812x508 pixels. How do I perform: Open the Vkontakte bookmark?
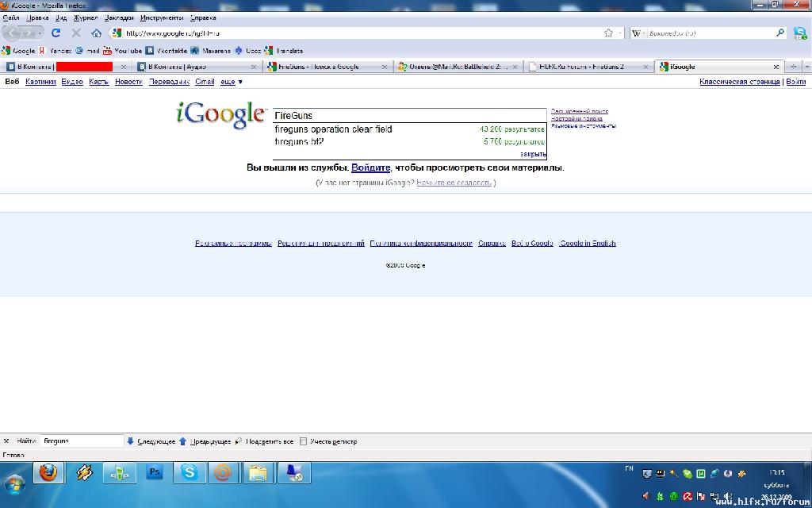pyautogui.click(x=167, y=51)
